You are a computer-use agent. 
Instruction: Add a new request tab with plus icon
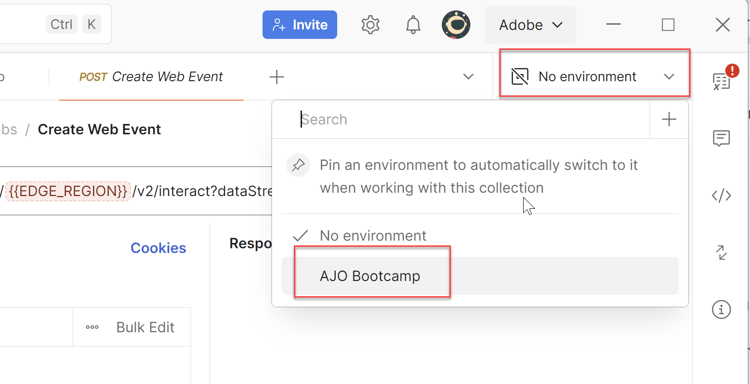tap(277, 77)
